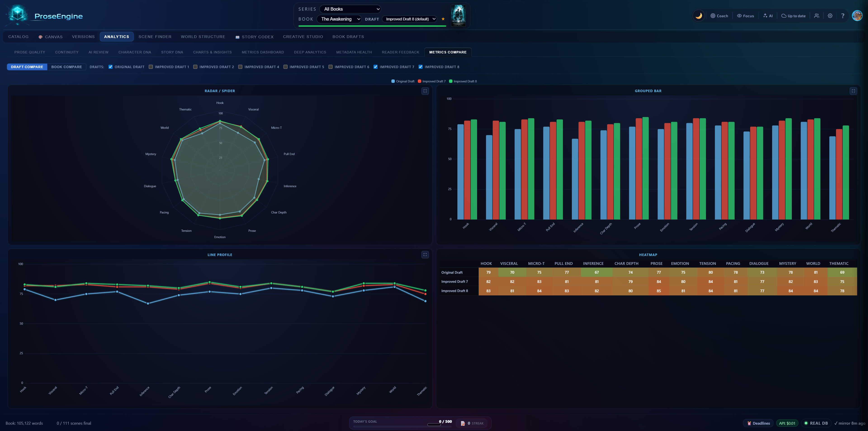Viewport: 868px width, 431px height.
Task: Enable Focus mode
Action: coord(745,16)
